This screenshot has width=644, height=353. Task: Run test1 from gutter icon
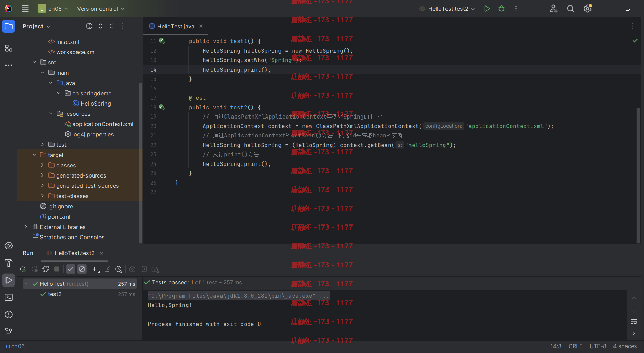162,41
